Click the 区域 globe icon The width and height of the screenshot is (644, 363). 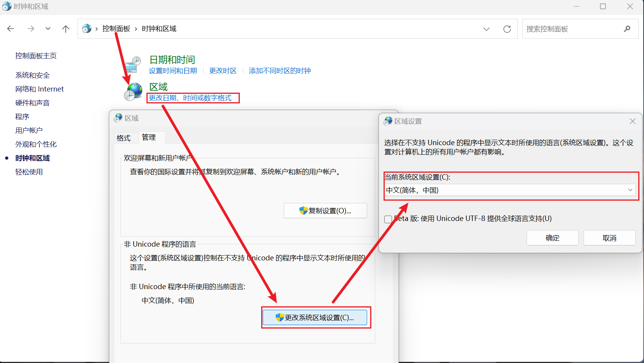coord(133,92)
